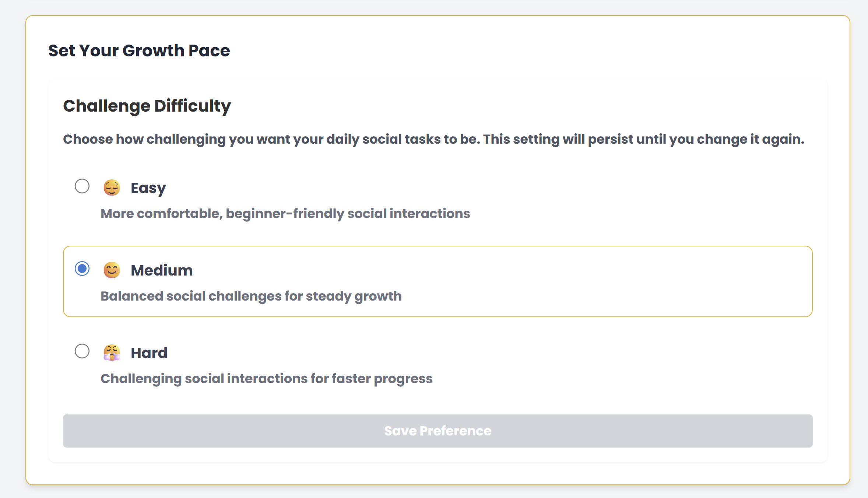Viewport: 868px width, 498px height.
Task: Click 'Challenging social interactions for faster progress' text
Action: click(x=267, y=379)
